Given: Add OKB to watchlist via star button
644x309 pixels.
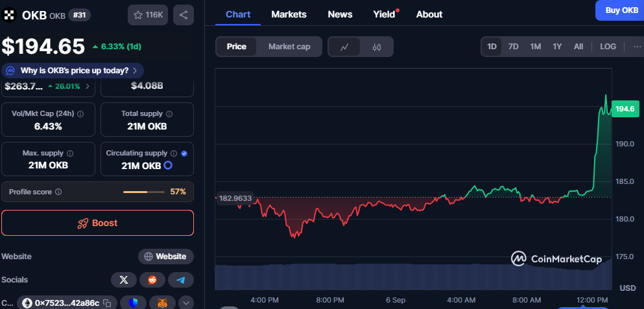Looking at the screenshot, I should 148,14.
